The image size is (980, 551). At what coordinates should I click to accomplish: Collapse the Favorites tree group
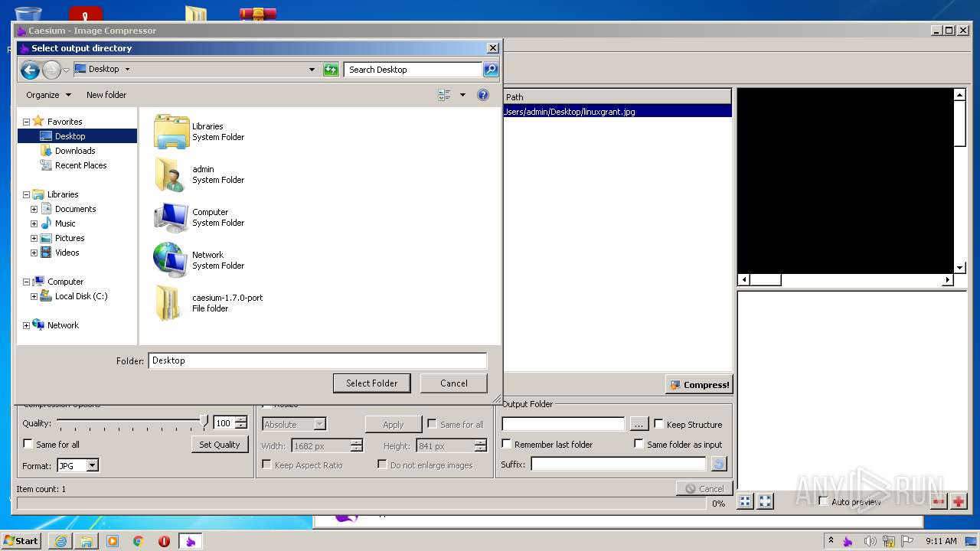(x=26, y=122)
